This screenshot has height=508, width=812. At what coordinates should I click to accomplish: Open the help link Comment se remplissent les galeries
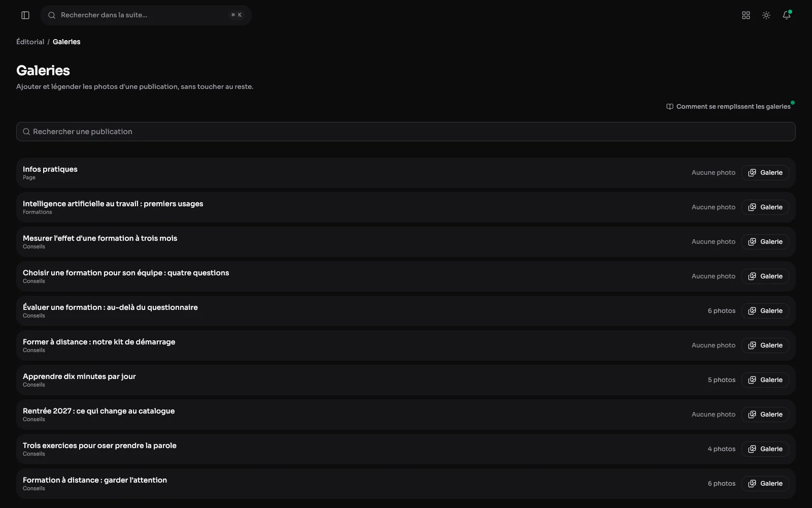click(729, 107)
